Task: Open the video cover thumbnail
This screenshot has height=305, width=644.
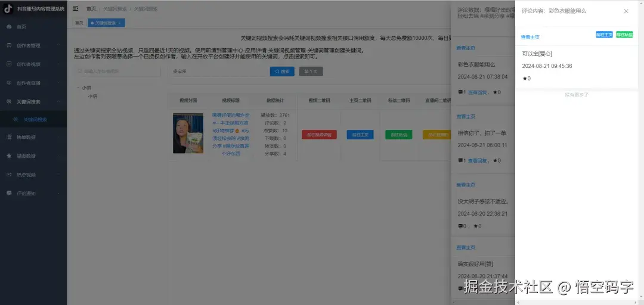Action: coord(188,133)
